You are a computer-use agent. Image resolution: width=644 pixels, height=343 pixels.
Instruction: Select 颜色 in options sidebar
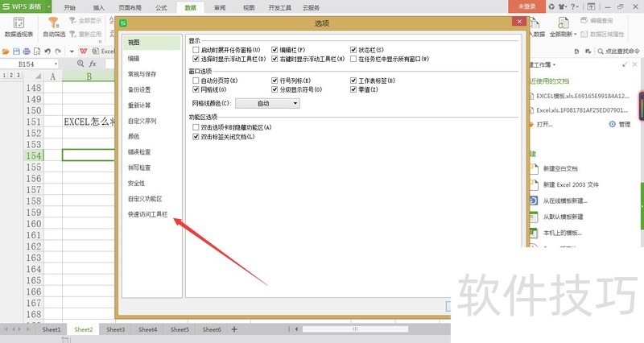click(x=134, y=136)
